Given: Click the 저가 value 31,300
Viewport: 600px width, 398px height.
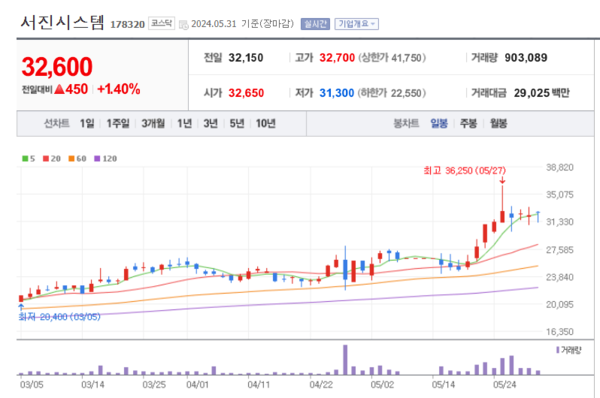Looking at the screenshot, I should pyautogui.click(x=337, y=93).
